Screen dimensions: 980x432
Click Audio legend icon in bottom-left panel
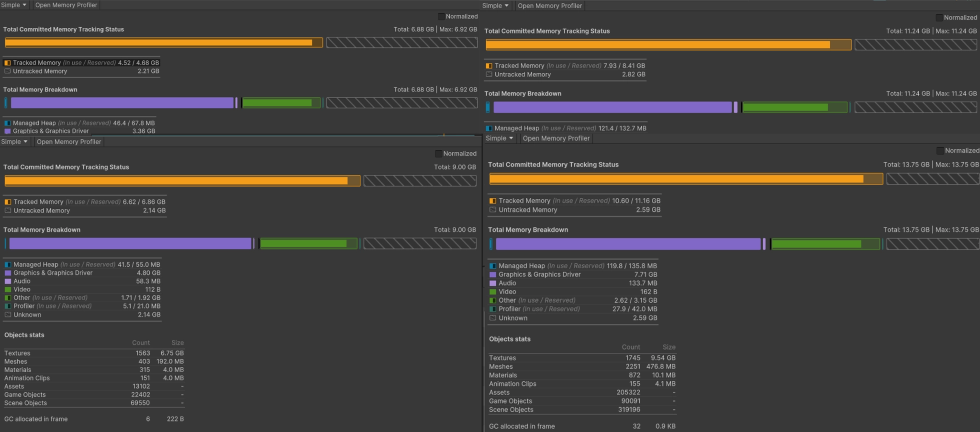coord(8,281)
